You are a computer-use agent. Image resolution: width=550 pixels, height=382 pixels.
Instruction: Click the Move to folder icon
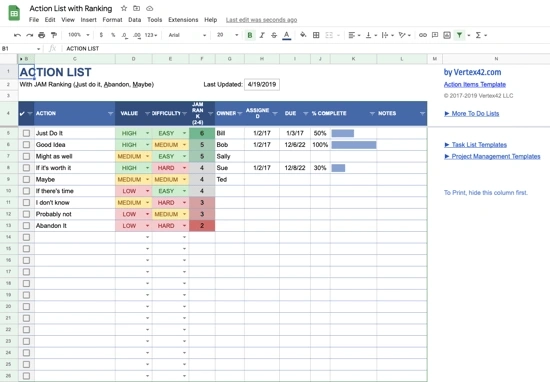136,8
